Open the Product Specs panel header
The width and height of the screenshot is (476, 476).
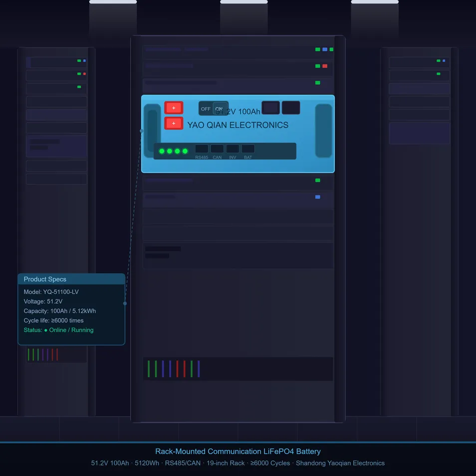[71, 279]
